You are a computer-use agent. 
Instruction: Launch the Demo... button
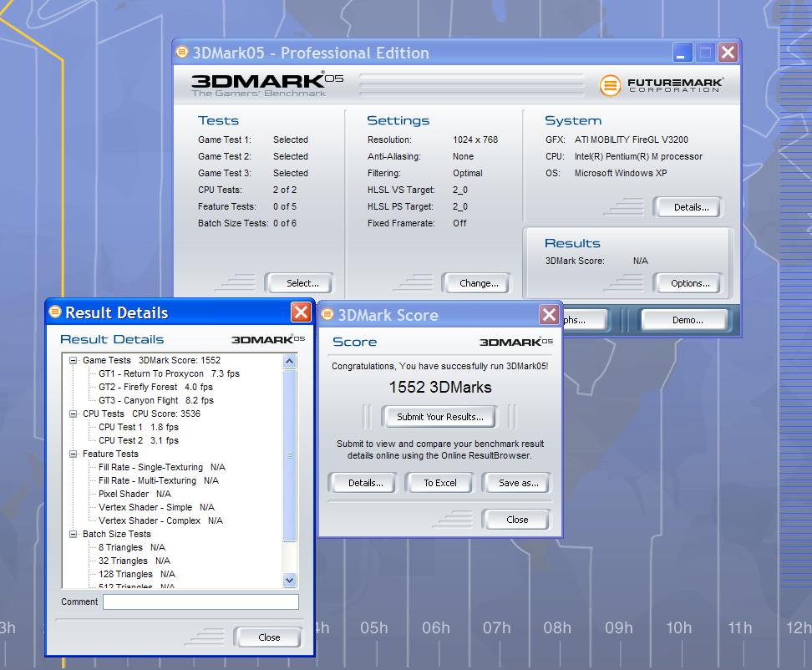pyautogui.click(x=685, y=320)
